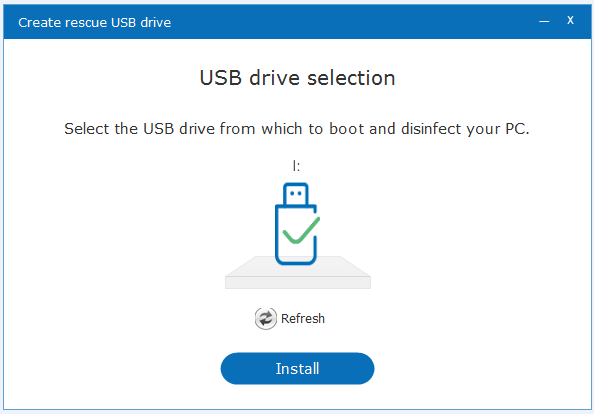Click the gray platform beneath the USB drive
The height and width of the screenshot is (414, 594).
(x=298, y=272)
